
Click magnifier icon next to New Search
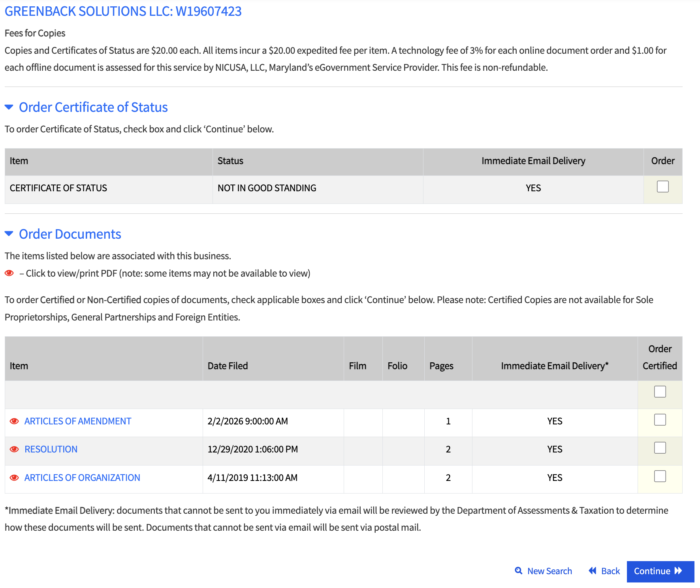click(x=519, y=571)
